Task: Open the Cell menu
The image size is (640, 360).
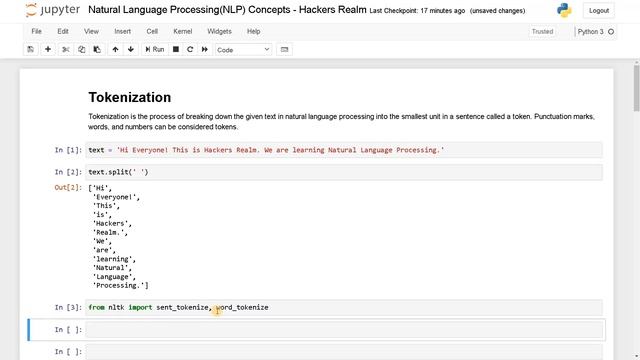Action: coord(152,31)
